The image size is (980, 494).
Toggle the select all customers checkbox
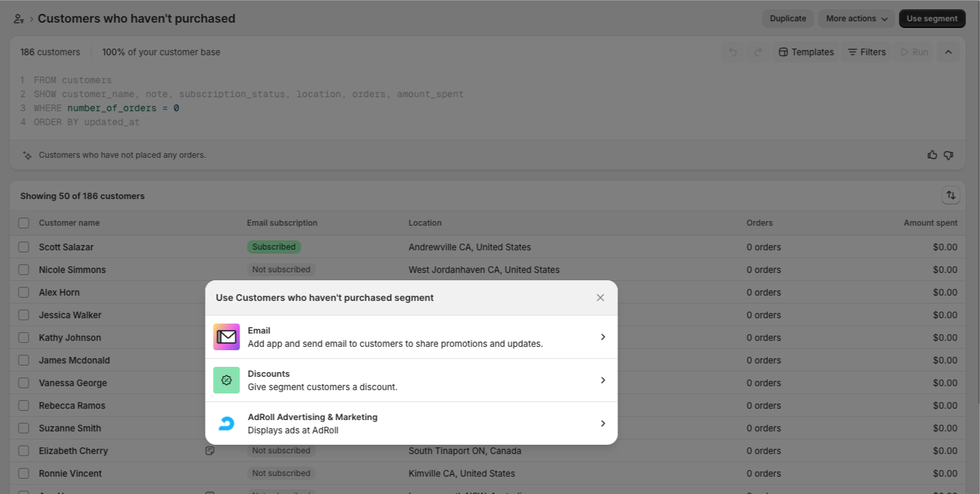[24, 223]
